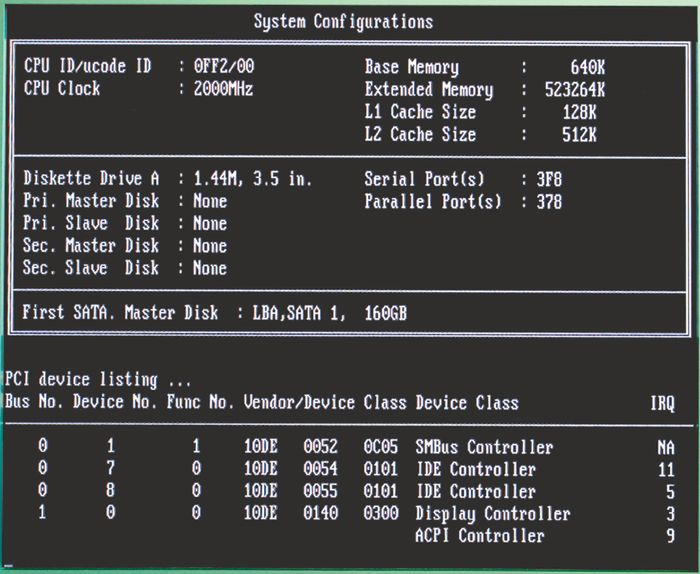Select the Sec. Slave Disk label
The height and width of the screenshot is (574, 700).
coord(91,268)
